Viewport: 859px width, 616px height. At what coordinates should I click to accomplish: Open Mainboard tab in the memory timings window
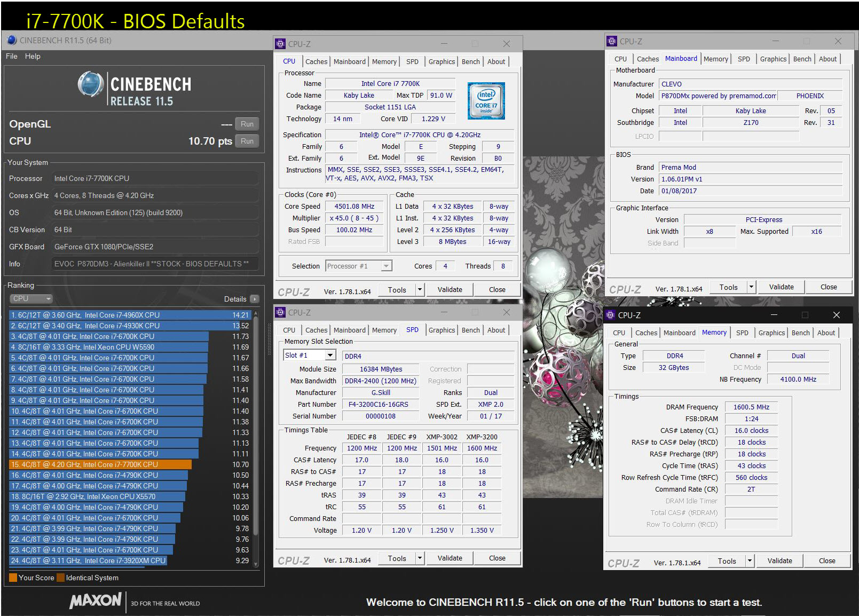coord(679,333)
